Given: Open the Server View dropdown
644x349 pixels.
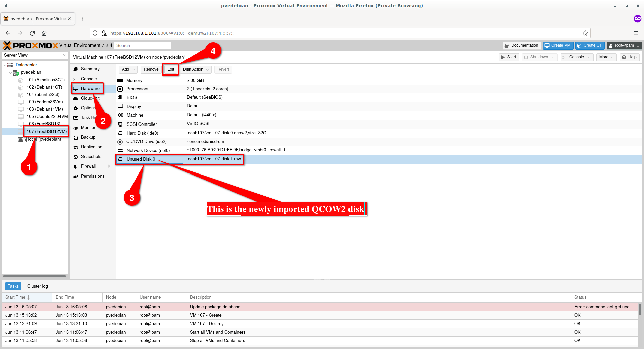Looking at the screenshot, I should (x=35, y=55).
